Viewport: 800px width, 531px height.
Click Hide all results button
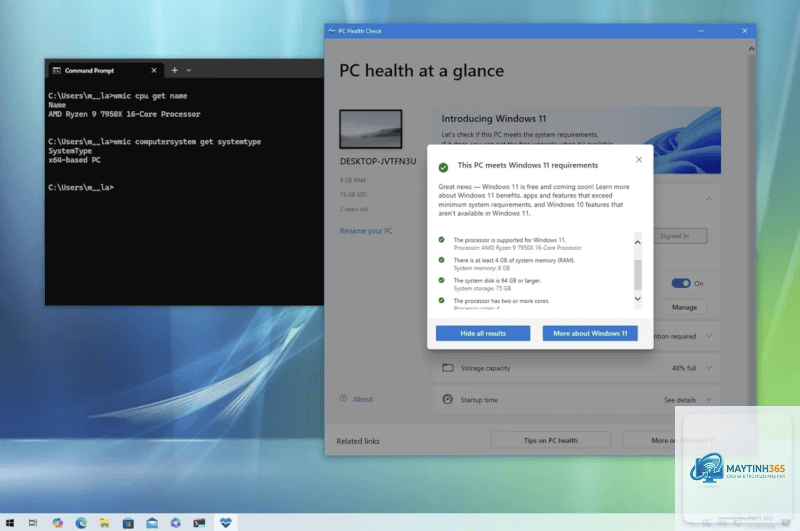(x=483, y=333)
